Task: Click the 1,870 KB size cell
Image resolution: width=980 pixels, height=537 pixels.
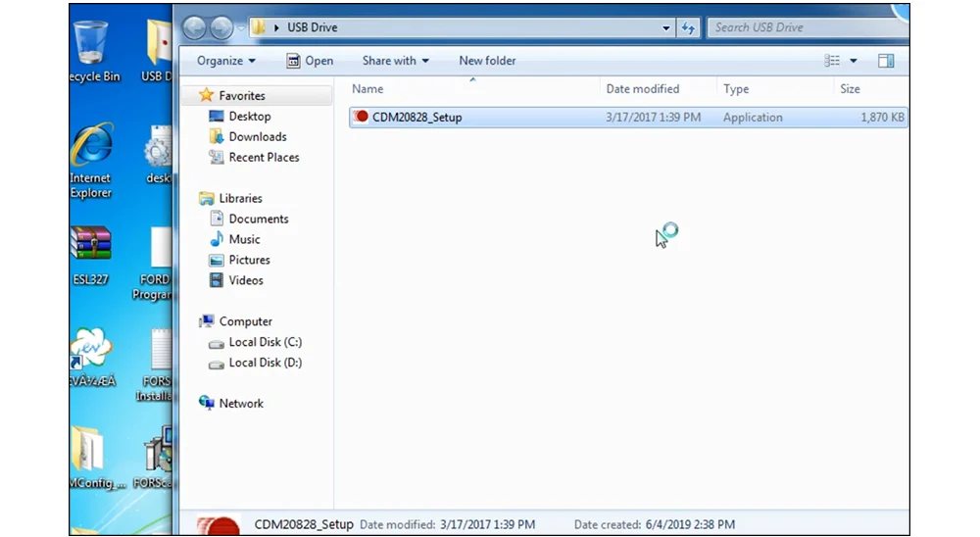Action: (882, 117)
